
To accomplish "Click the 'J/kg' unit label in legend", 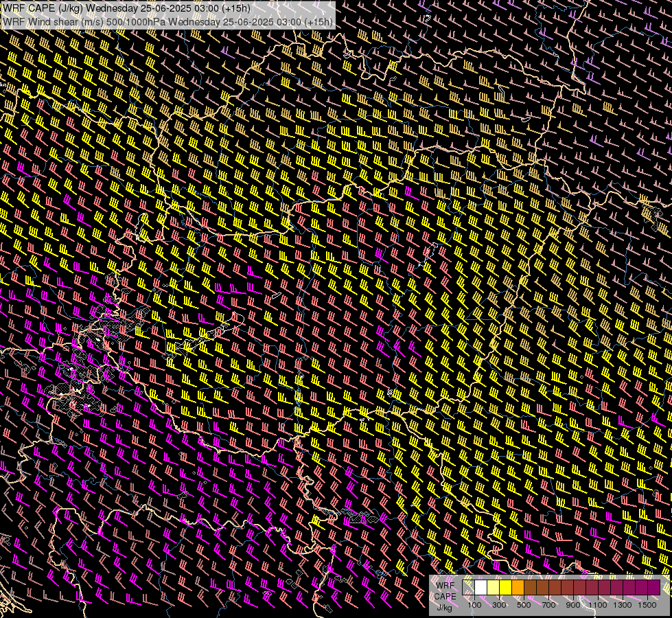I will (444, 608).
